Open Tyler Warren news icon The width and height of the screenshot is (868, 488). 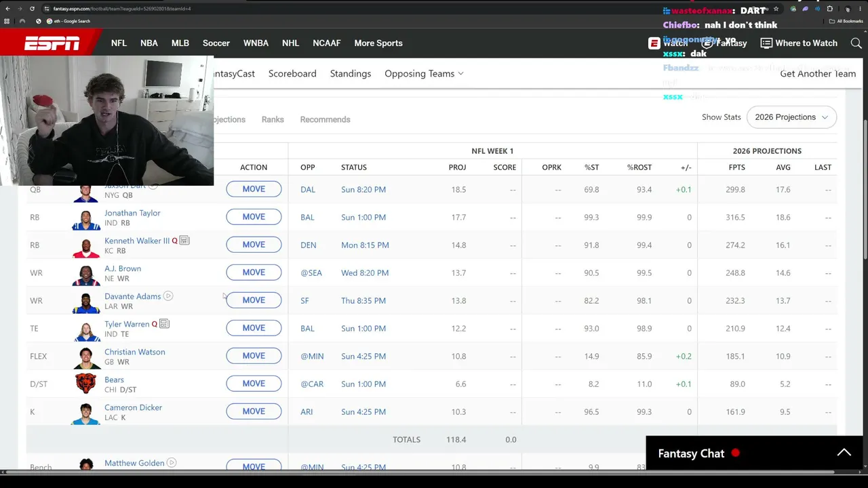coord(164,324)
